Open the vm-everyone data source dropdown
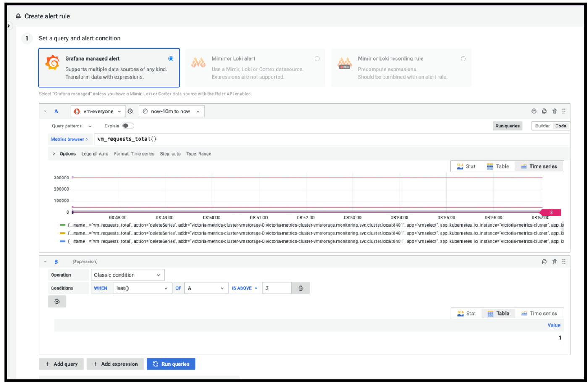Viewport: 588px width, 385px height. click(98, 111)
